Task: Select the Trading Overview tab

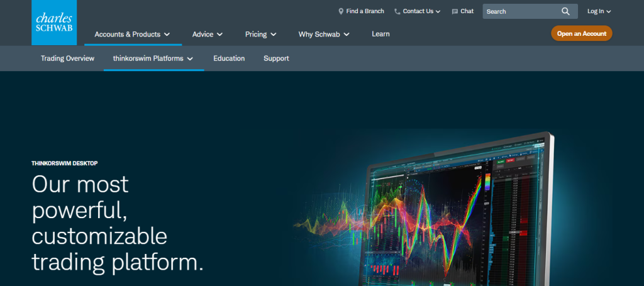Action: 67,58
